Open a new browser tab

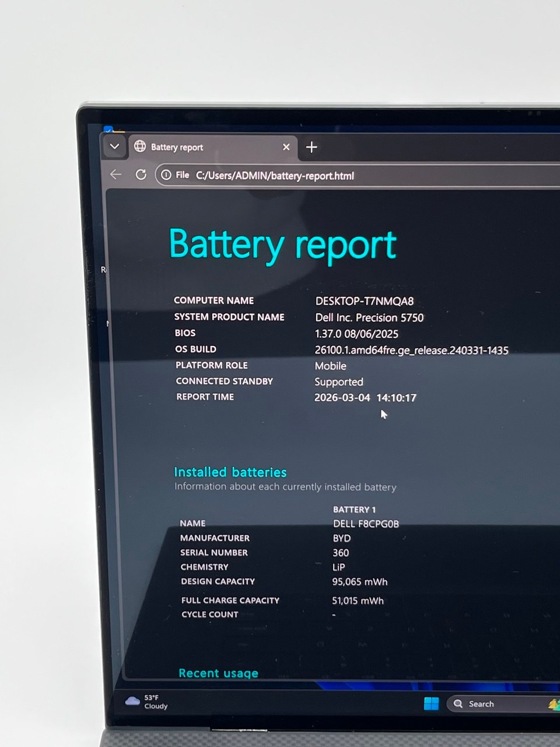tap(311, 147)
